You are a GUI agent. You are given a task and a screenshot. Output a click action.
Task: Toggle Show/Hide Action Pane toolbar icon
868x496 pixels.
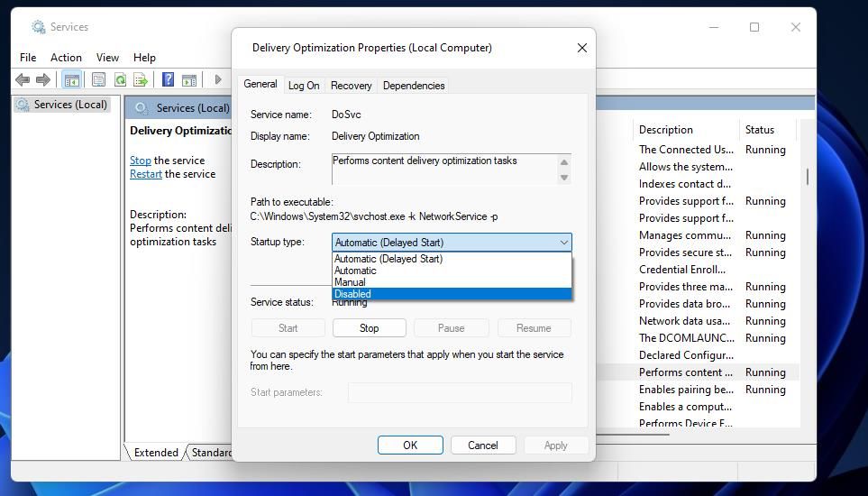[189, 80]
